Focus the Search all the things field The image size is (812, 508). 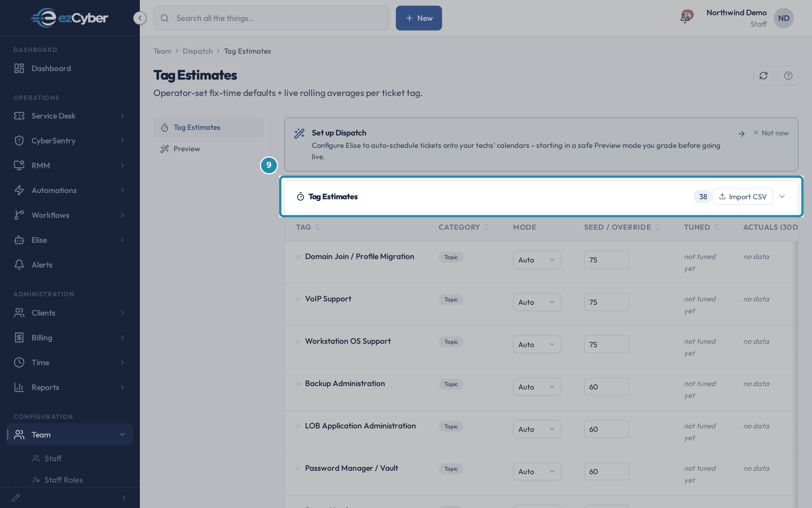tap(271, 18)
